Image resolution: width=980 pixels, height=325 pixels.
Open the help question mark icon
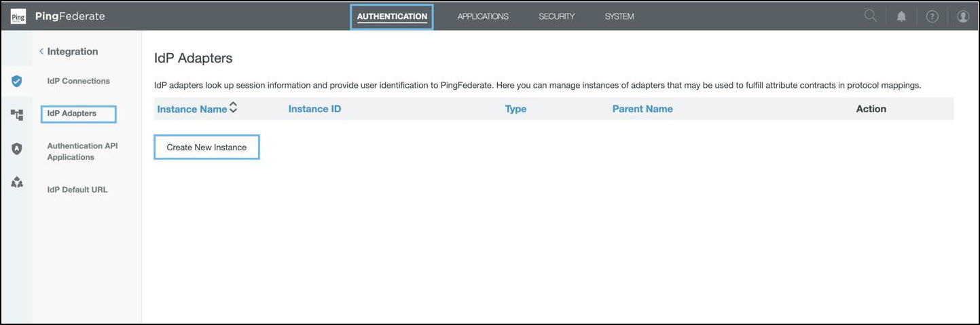[932, 16]
